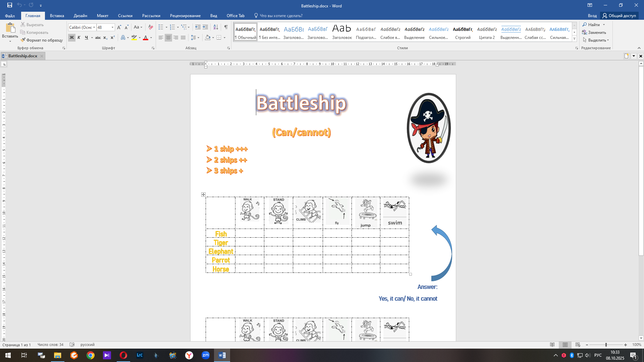Toggle Bold formatting (Ж)
Image resolution: width=644 pixels, height=362 pixels.
point(71,38)
